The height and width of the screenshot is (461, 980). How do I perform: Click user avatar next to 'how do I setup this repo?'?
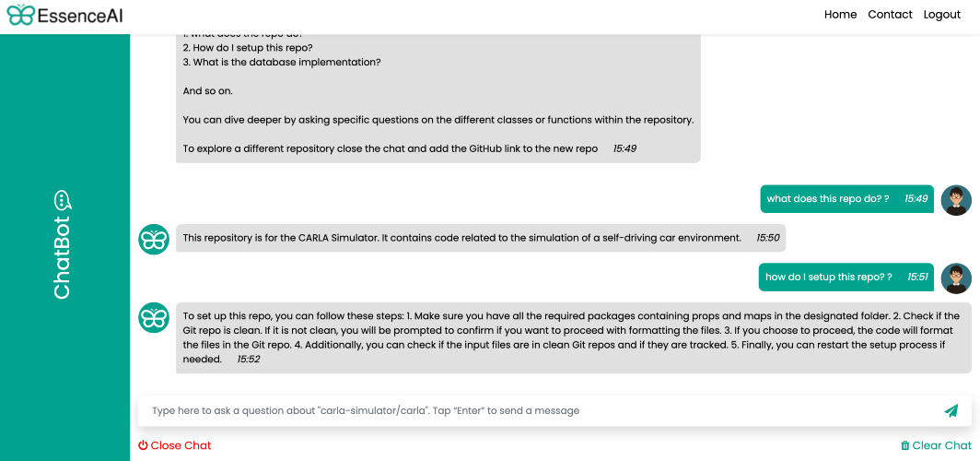[x=956, y=278]
